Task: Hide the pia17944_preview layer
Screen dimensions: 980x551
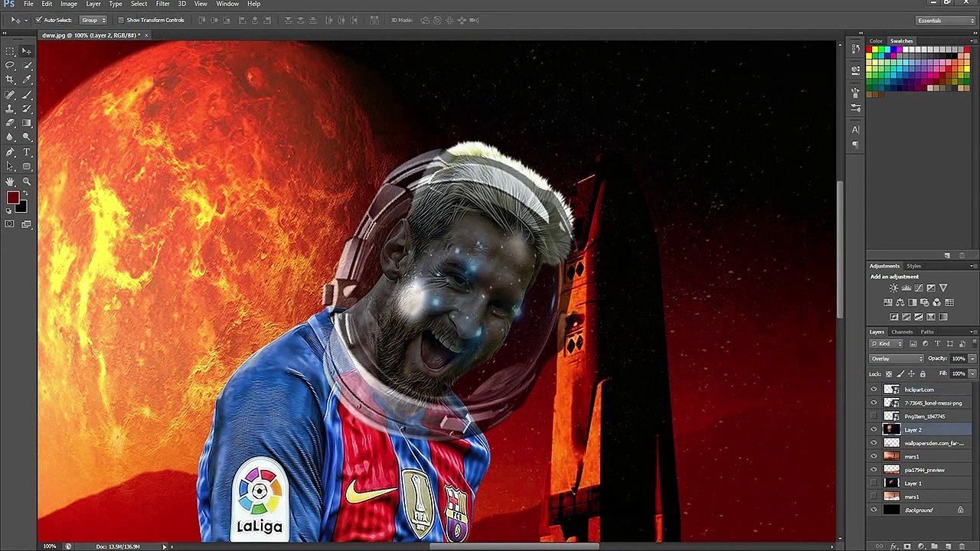Action: (874, 470)
